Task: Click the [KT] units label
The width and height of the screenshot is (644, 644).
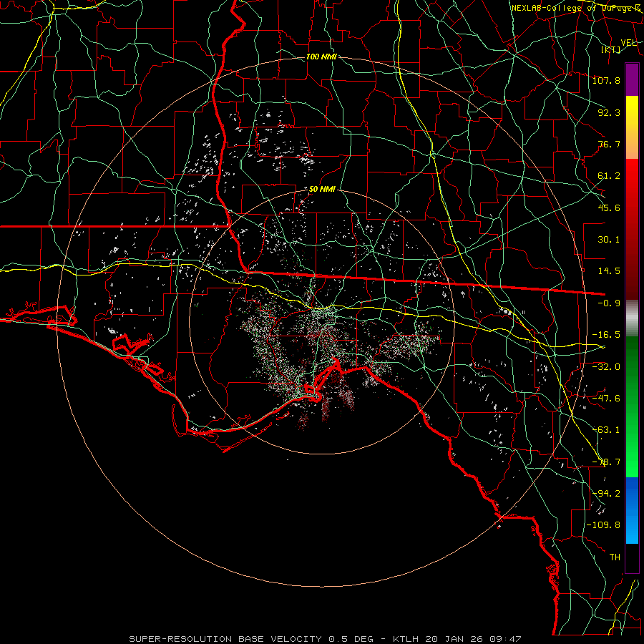Action: 611,49
